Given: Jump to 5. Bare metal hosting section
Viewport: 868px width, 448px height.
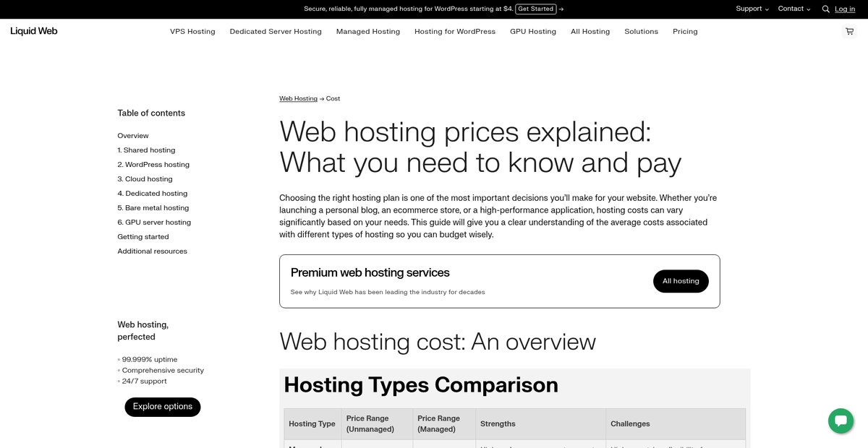Looking at the screenshot, I should point(153,208).
